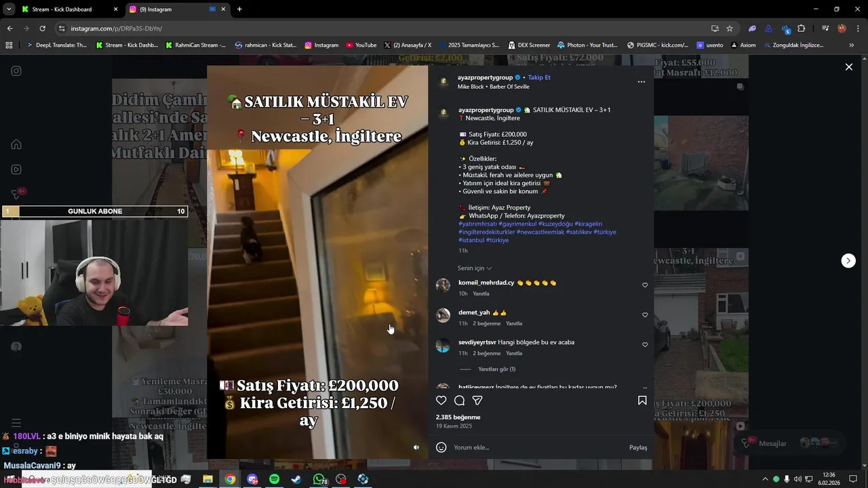Open the comment bubble icon under the post
Viewport: 868px width, 488px height.
pos(459,401)
